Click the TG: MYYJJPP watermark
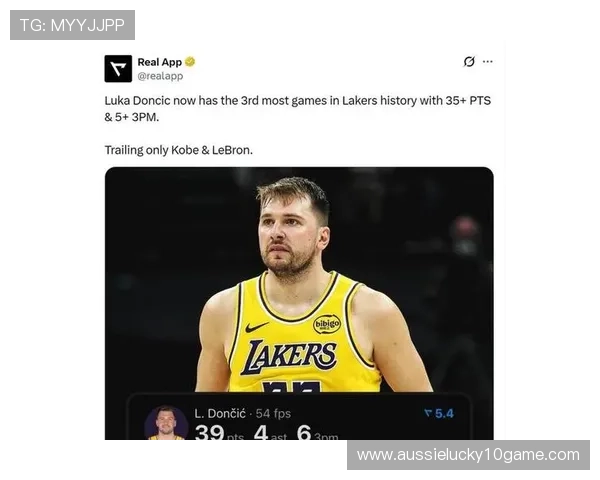Screen dimensions: 600x480 coord(72,25)
